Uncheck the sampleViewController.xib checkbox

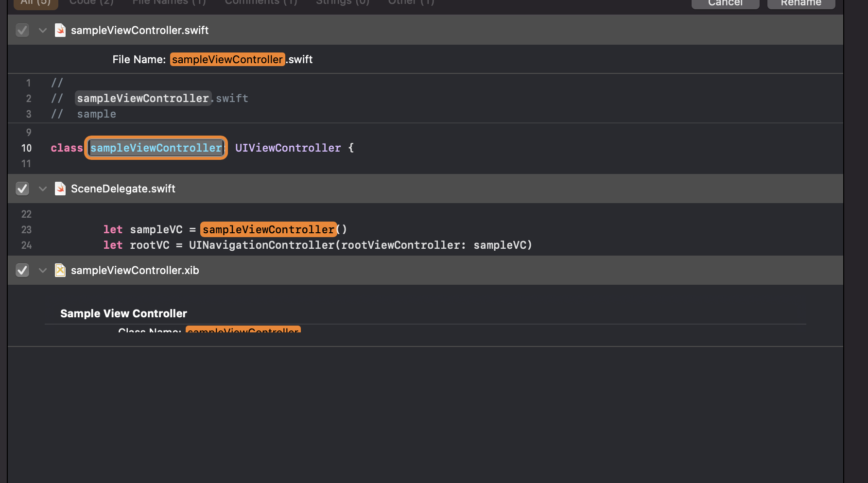pos(22,270)
